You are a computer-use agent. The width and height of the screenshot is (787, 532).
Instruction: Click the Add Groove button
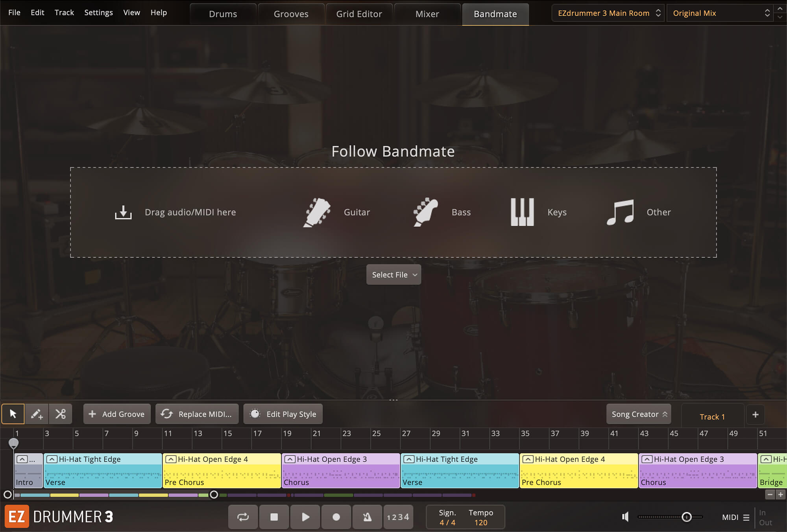(x=117, y=414)
